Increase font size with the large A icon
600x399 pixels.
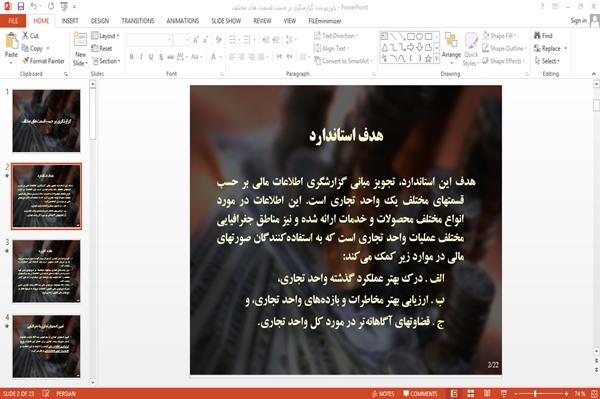pos(196,39)
